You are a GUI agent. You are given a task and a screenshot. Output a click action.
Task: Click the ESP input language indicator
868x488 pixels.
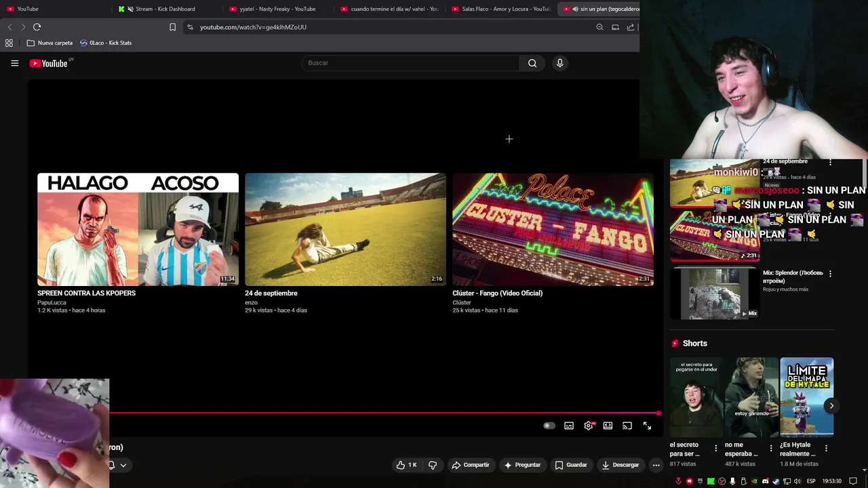pos(811,481)
